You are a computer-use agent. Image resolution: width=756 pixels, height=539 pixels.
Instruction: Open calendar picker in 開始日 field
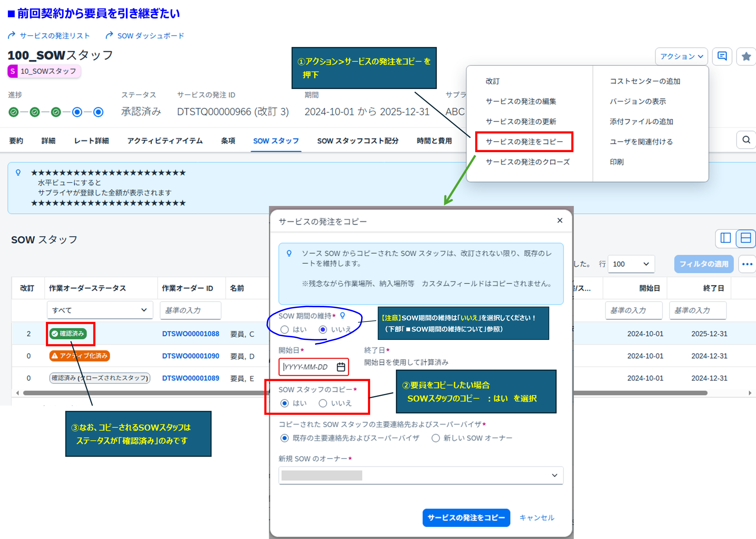(x=341, y=367)
